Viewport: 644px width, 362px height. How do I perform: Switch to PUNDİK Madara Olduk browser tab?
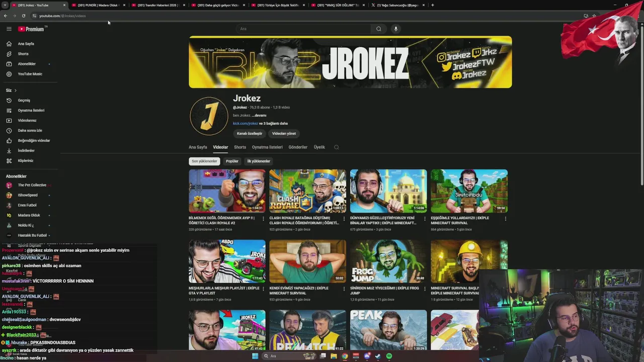(x=98, y=5)
